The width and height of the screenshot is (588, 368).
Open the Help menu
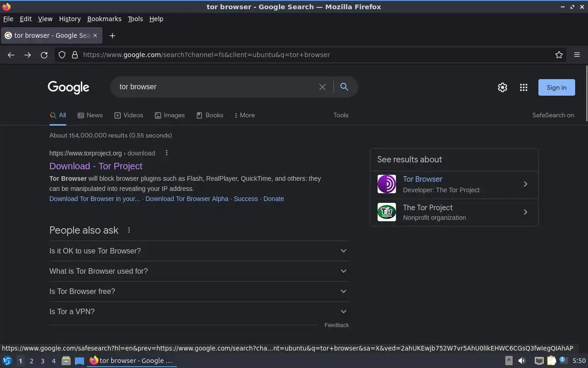[156, 19]
